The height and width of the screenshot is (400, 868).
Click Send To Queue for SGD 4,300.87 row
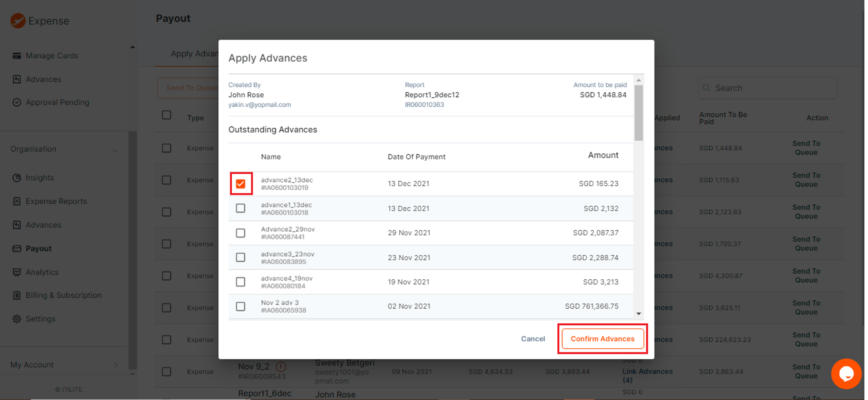click(806, 275)
